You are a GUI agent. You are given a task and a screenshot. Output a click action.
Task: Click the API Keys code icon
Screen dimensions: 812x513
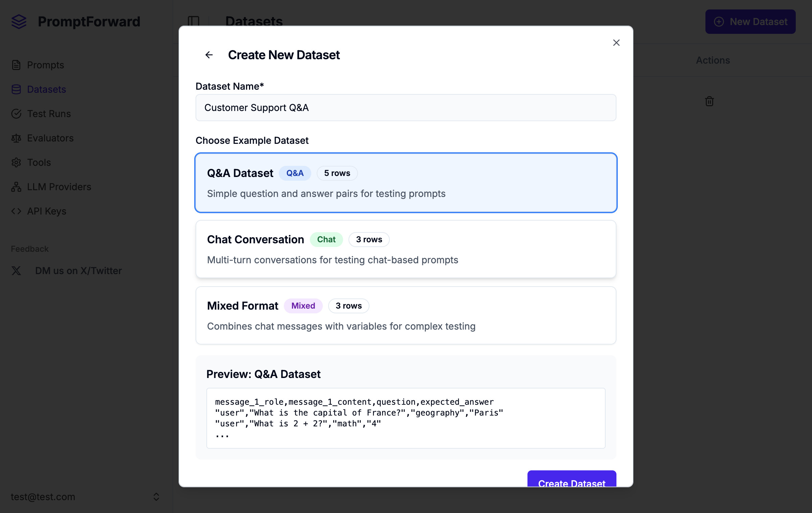(16, 211)
